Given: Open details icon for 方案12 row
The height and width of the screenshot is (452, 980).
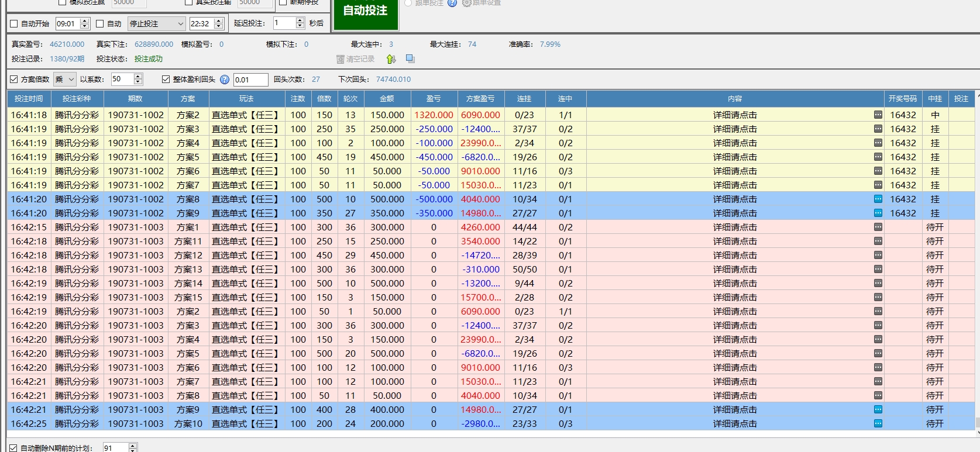Looking at the screenshot, I should pyautogui.click(x=878, y=255).
